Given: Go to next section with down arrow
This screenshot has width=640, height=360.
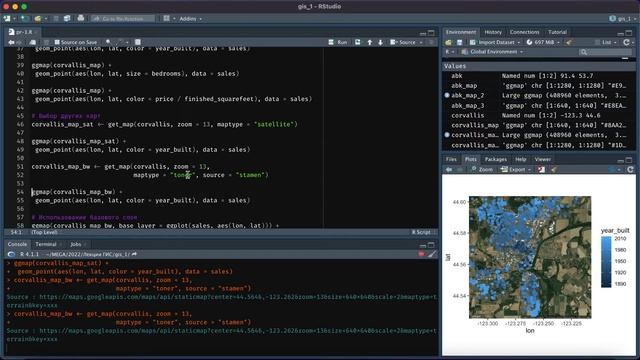Looking at the screenshot, I should click(380, 42).
